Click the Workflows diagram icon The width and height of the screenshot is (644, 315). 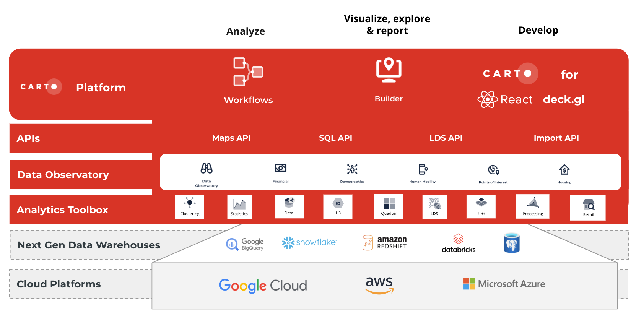248,72
